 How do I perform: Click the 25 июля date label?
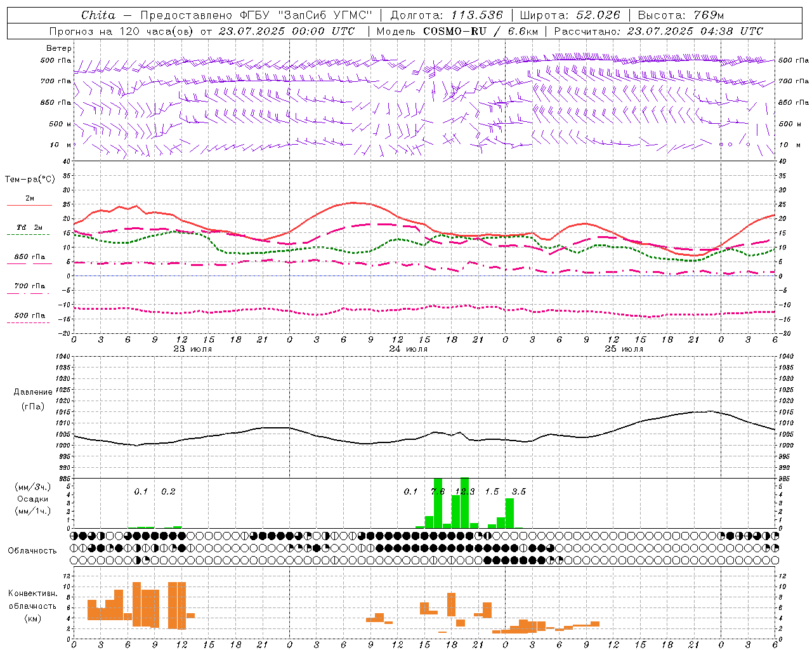tap(624, 349)
